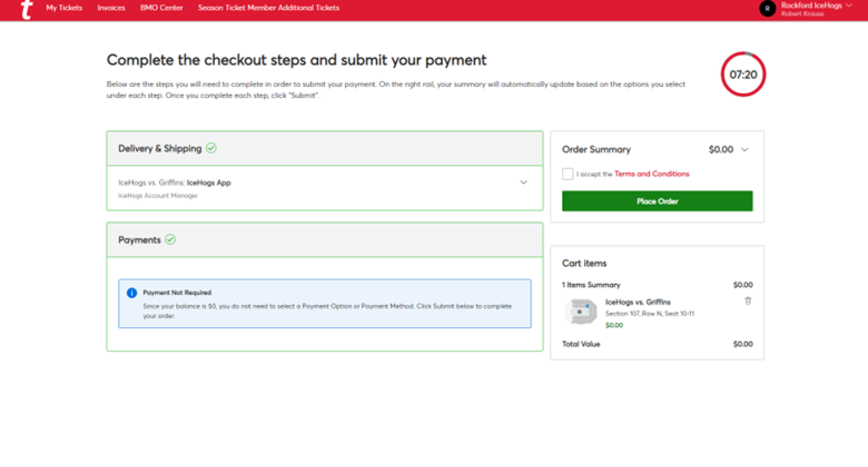Open the BMO Center nav link
Image resolution: width=868 pixels, height=467 pixels.
point(161,8)
